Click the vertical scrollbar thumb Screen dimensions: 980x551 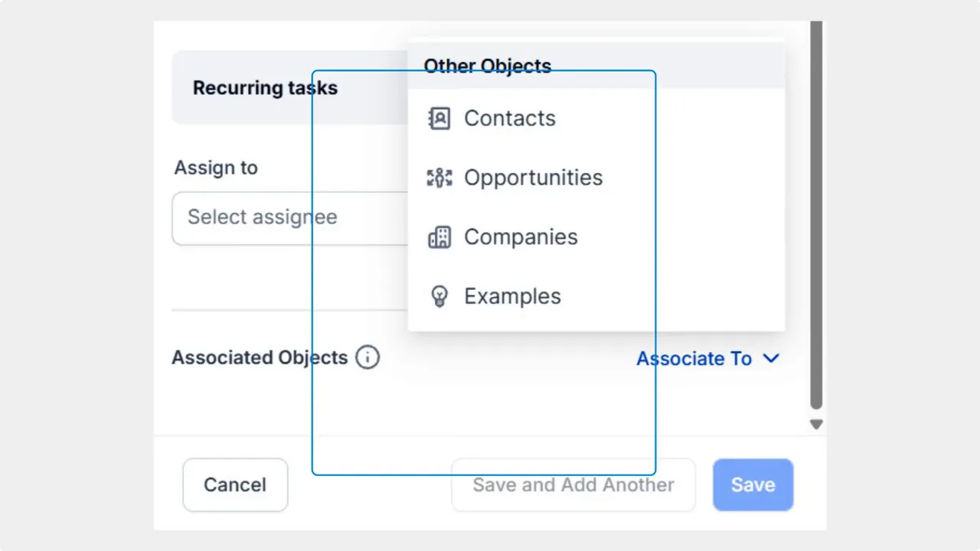point(816,214)
